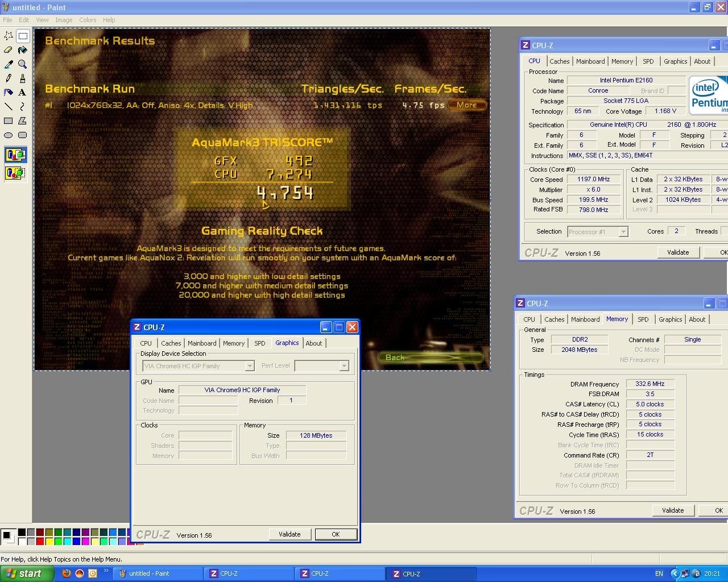Select the Text tool (letter A)

23,93
